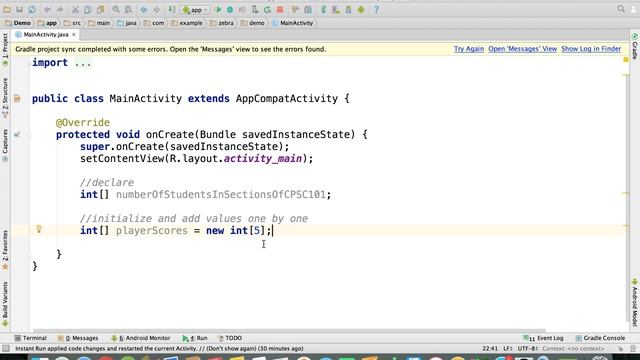This screenshot has width=640, height=360.
Task: Click the Replace icon next to Find
Action: (x=128, y=9)
